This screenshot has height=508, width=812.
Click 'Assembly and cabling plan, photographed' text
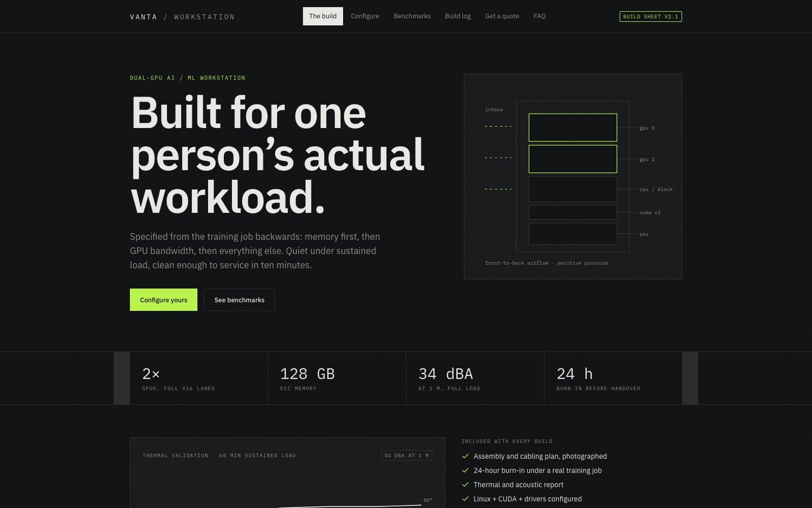tap(540, 456)
